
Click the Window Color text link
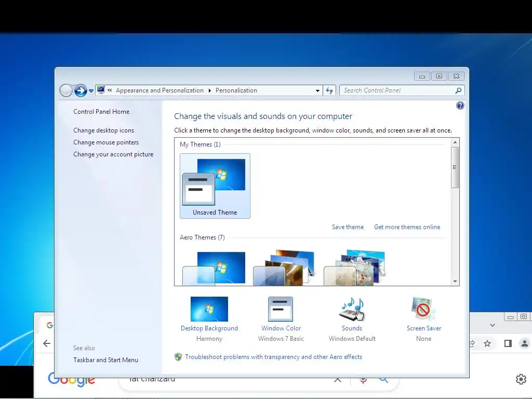[281, 328]
